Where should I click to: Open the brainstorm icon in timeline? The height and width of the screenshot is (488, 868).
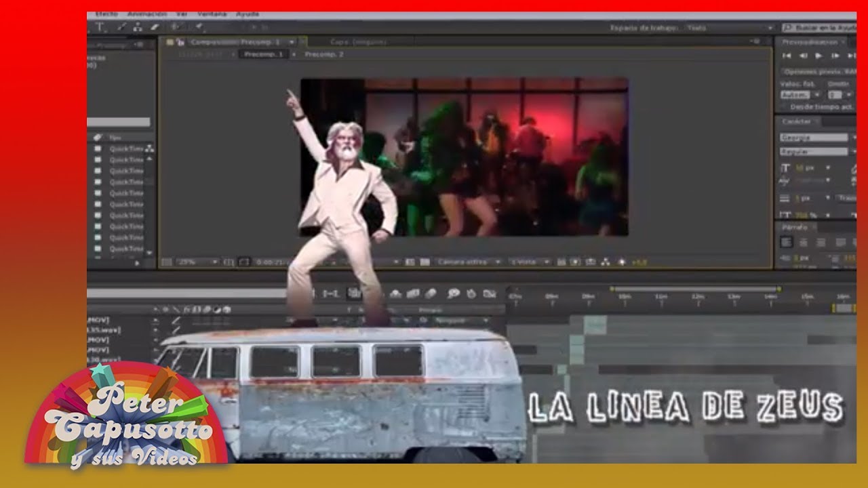pos(453,293)
